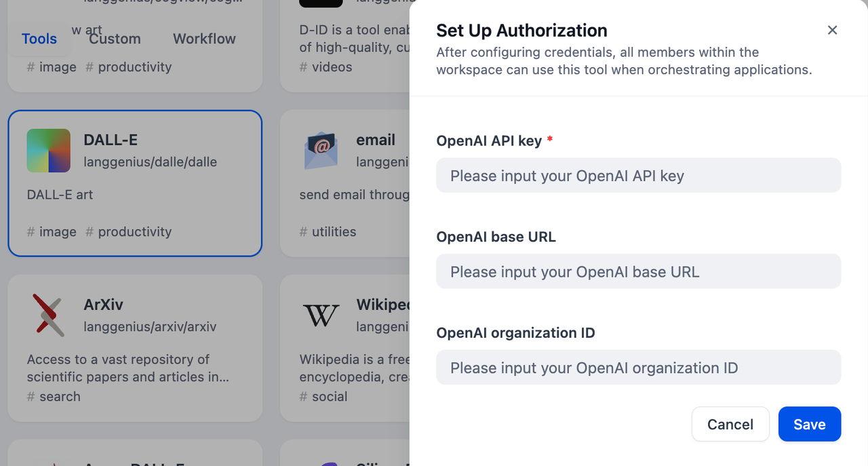Select the OpenAI organization ID input
The image size is (868, 466).
[x=638, y=368]
